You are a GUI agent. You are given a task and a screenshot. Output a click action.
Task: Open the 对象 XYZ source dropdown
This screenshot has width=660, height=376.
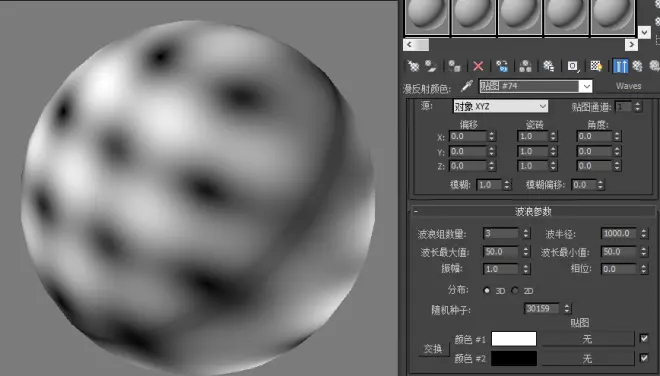pyautogui.click(x=543, y=107)
